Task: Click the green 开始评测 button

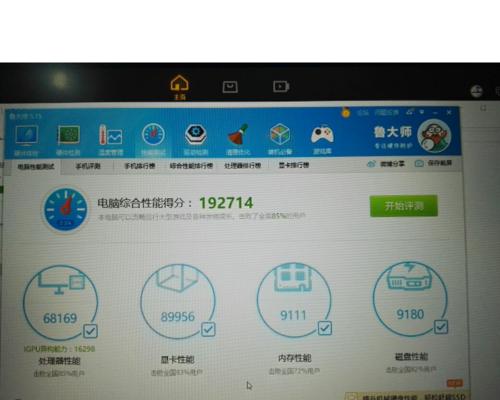Action: [x=404, y=206]
